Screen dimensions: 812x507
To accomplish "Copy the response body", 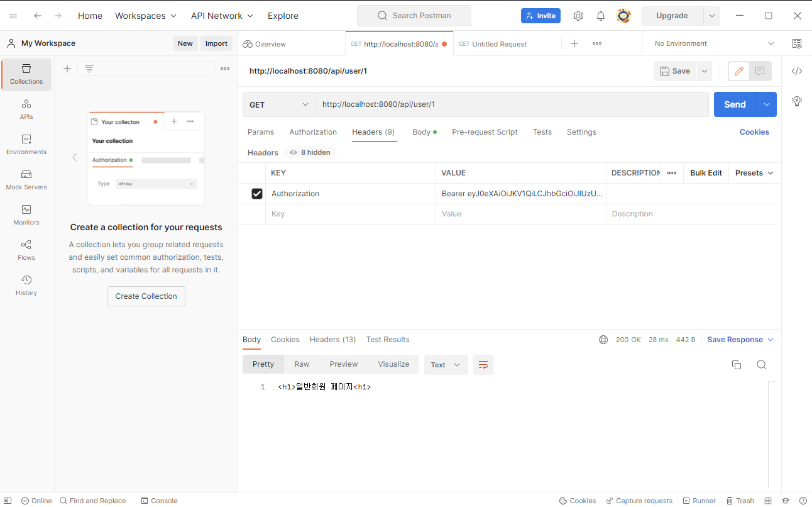I will click(736, 364).
